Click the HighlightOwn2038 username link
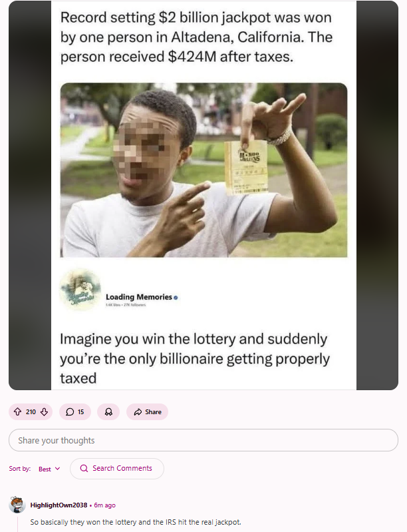This screenshot has width=407, height=532. point(59,505)
